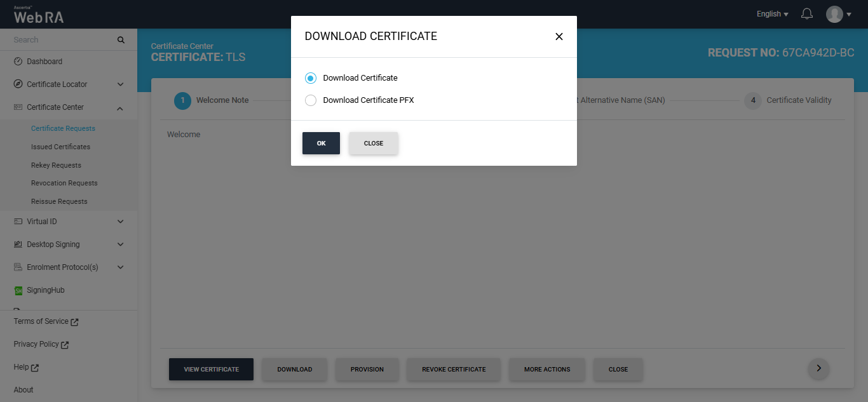
Task: Click the Virtual ID card icon
Action: pos(18,222)
